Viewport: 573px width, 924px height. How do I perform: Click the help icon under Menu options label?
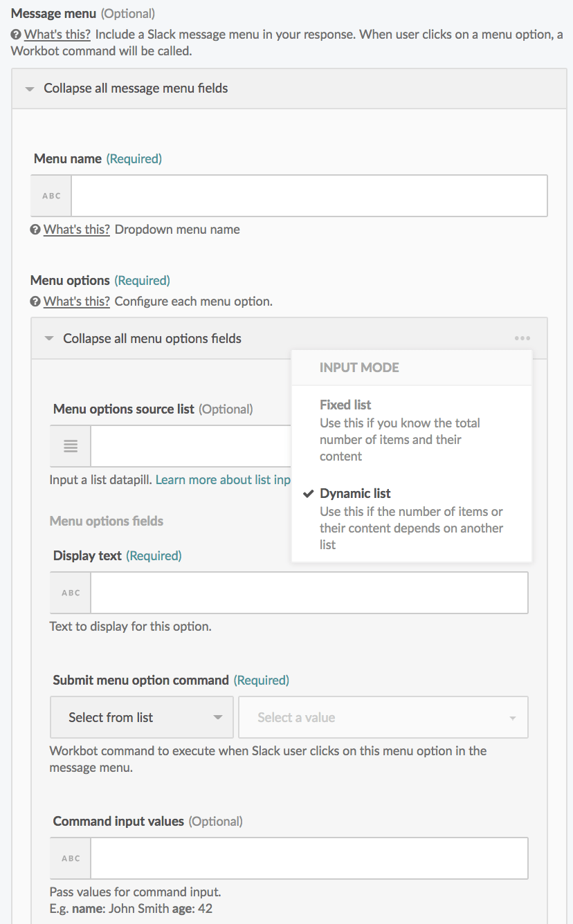(35, 302)
